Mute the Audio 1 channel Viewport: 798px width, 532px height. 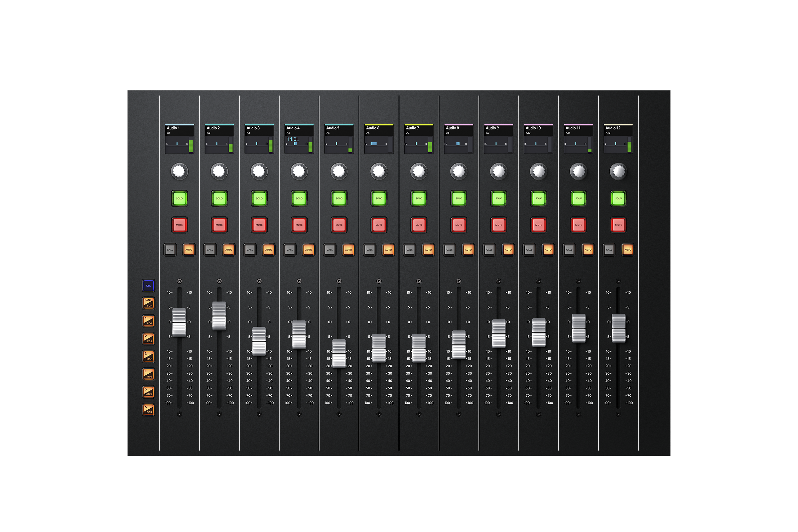tap(180, 225)
